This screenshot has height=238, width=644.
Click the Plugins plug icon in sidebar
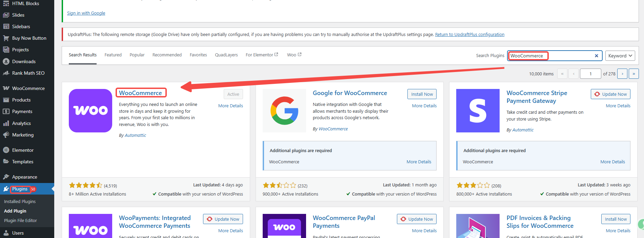(6, 189)
